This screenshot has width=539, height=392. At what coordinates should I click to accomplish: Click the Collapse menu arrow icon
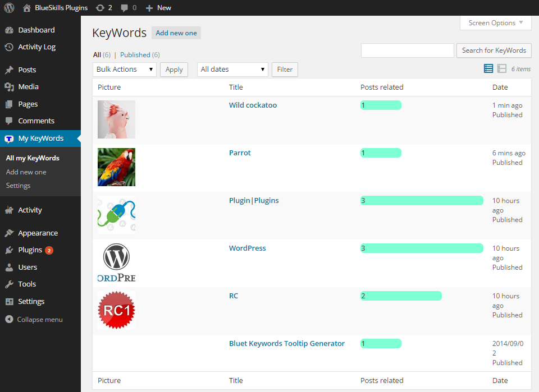click(9, 320)
